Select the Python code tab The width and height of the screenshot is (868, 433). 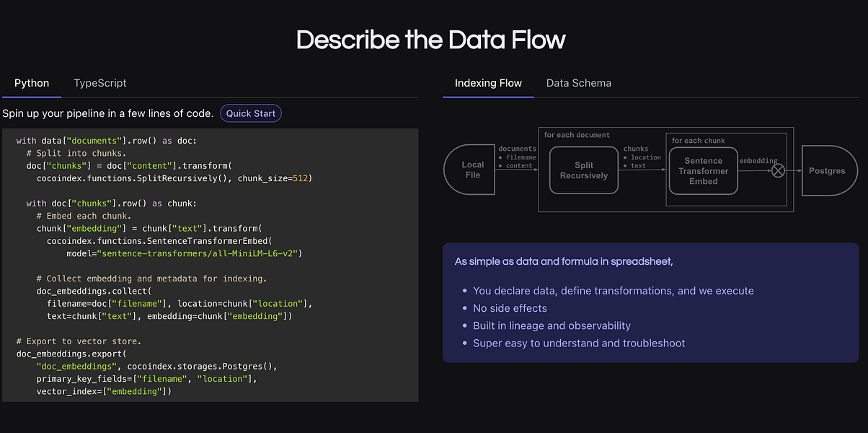pyautogui.click(x=32, y=83)
